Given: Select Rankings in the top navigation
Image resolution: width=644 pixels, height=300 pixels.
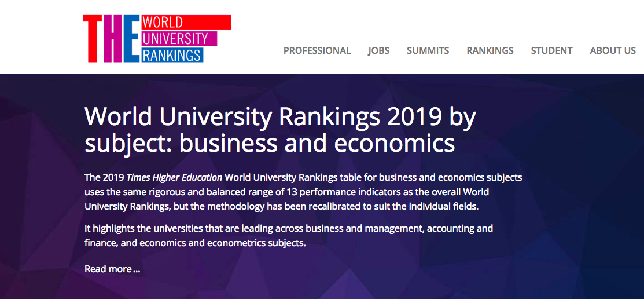Looking at the screenshot, I should pos(490,50).
